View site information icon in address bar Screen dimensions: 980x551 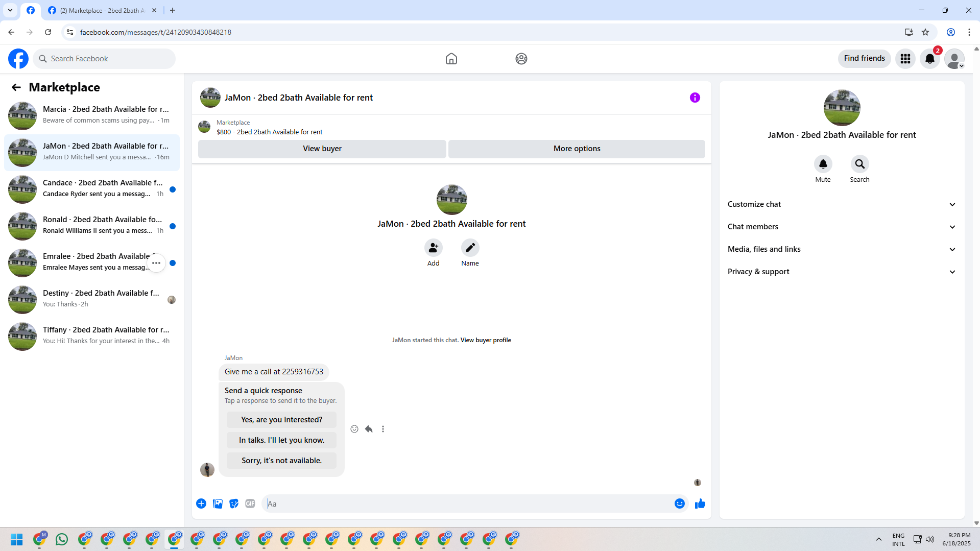pyautogui.click(x=70, y=32)
